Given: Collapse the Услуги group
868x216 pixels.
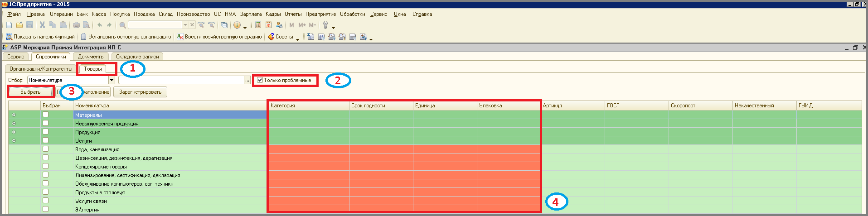Looking at the screenshot, I should [14, 141].
